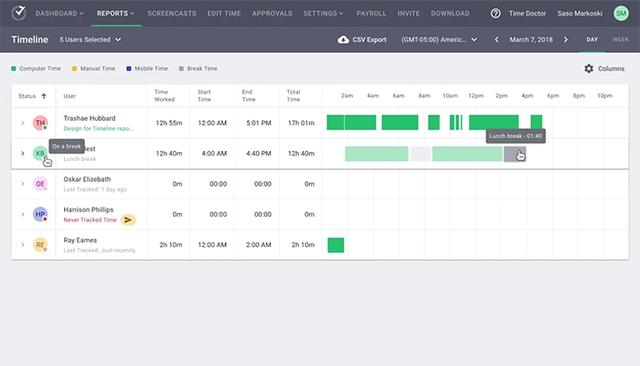Go to Edit Time

224,13
